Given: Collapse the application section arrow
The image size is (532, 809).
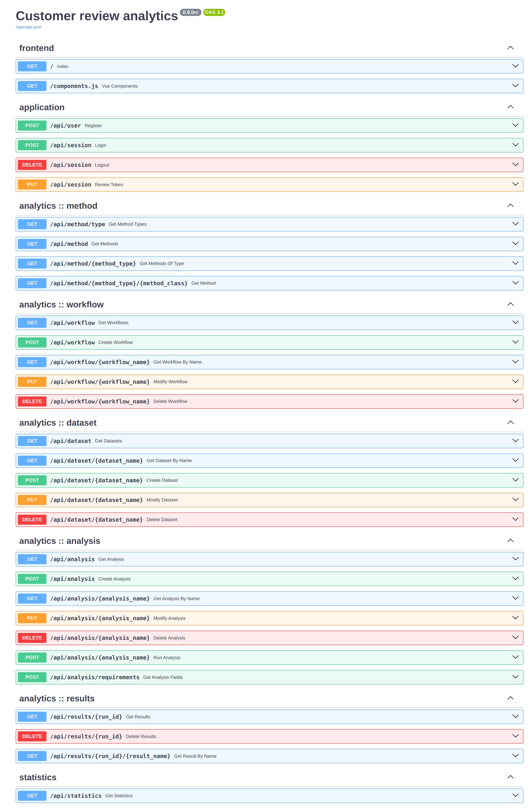Looking at the screenshot, I should tap(510, 107).
